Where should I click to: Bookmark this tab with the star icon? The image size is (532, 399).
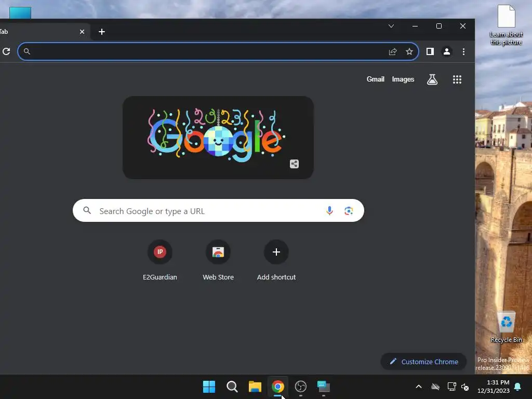409,51
